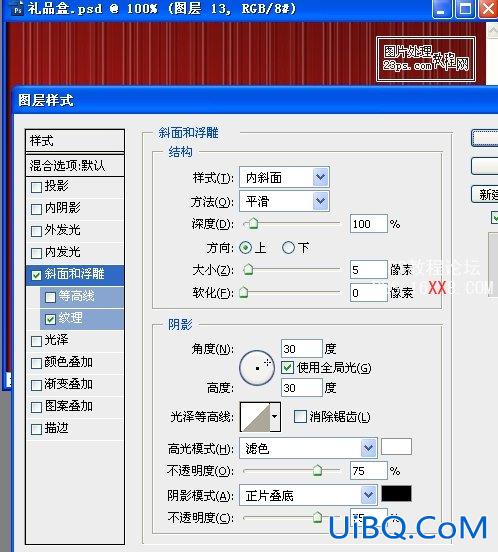Select the 纹理 texture sub-entry label
498x552 pixels.
click(70, 318)
